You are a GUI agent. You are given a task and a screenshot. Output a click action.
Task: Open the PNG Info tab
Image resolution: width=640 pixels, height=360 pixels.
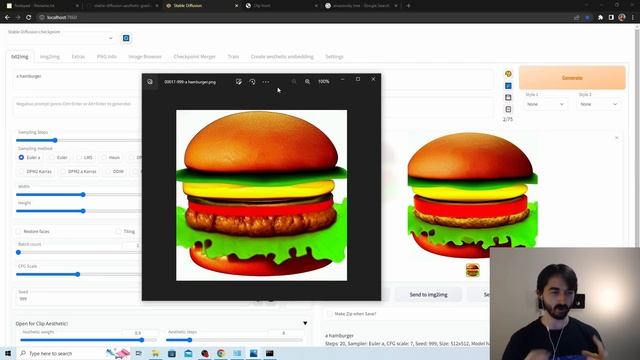(107, 57)
